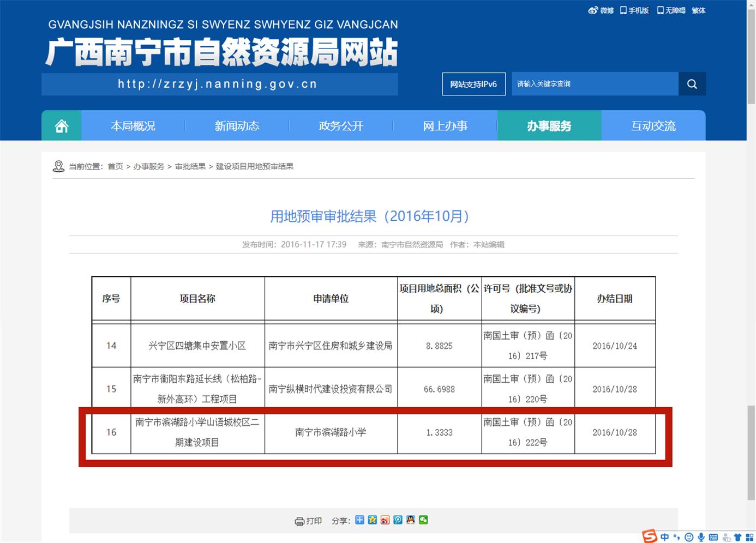Share the page to Sina Weibo
Viewport: 756px width, 543px height.
click(x=385, y=520)
